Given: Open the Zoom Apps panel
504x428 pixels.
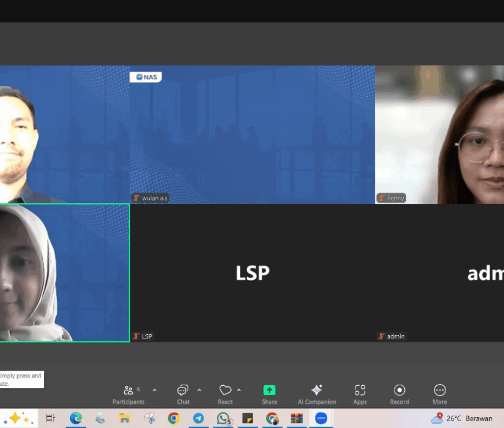Looking at the screenshot, I should [x=360, y=394].
